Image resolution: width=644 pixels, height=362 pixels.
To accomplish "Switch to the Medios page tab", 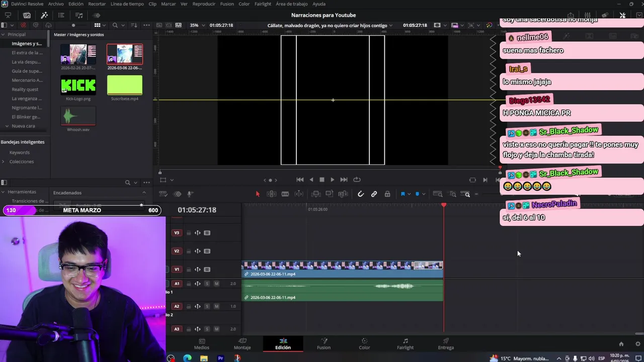I will (202, 344).
